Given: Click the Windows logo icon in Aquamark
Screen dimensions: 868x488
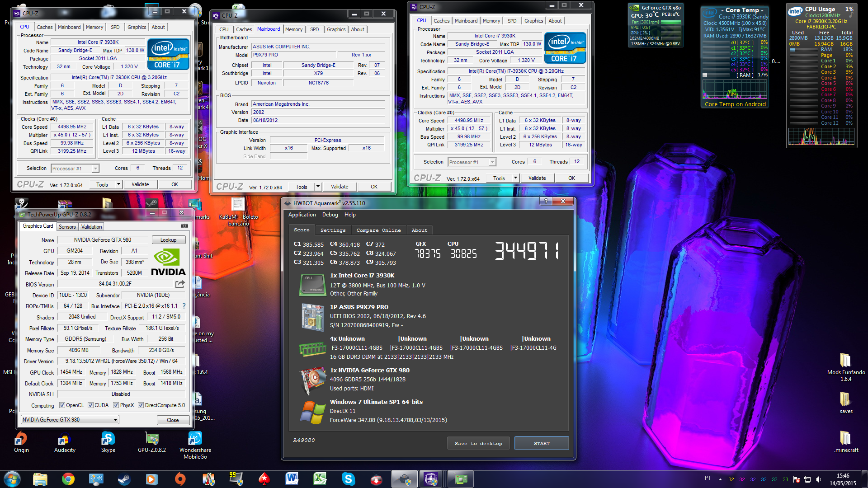Looking at the screenshot, I should (313, 412).
